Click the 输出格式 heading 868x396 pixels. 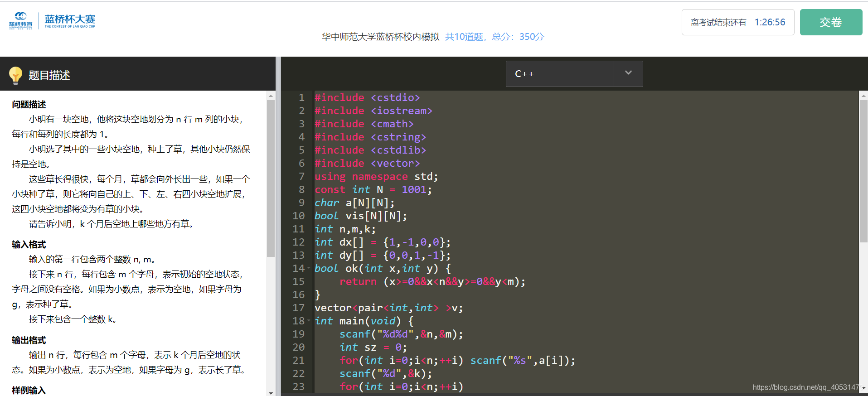(x=29, y=340)
